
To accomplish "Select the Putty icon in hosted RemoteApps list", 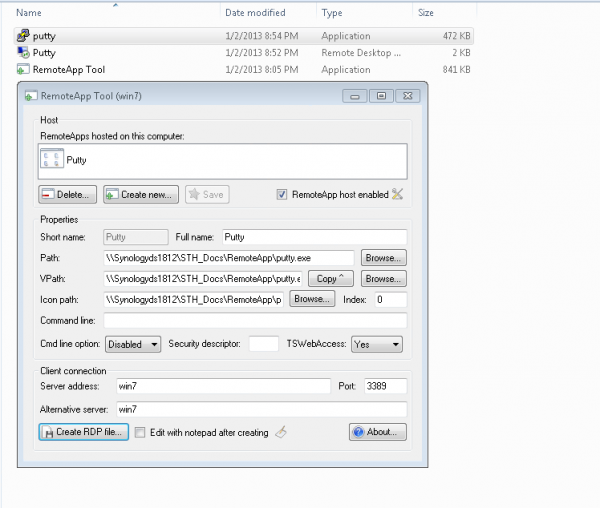I will click(x=52, y=158).
